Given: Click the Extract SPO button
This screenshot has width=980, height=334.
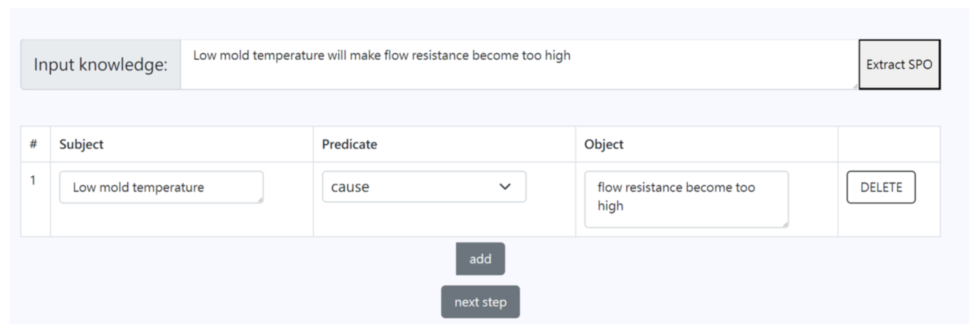Looking at the screenshot, I should [899, 65].
